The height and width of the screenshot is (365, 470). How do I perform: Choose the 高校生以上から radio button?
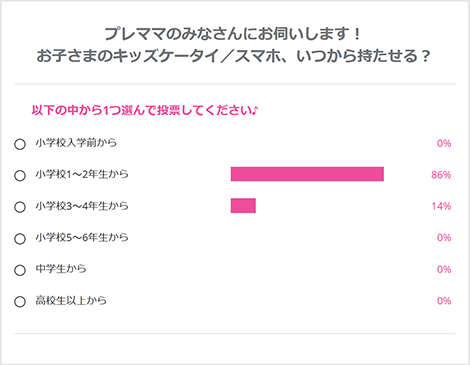20,302
